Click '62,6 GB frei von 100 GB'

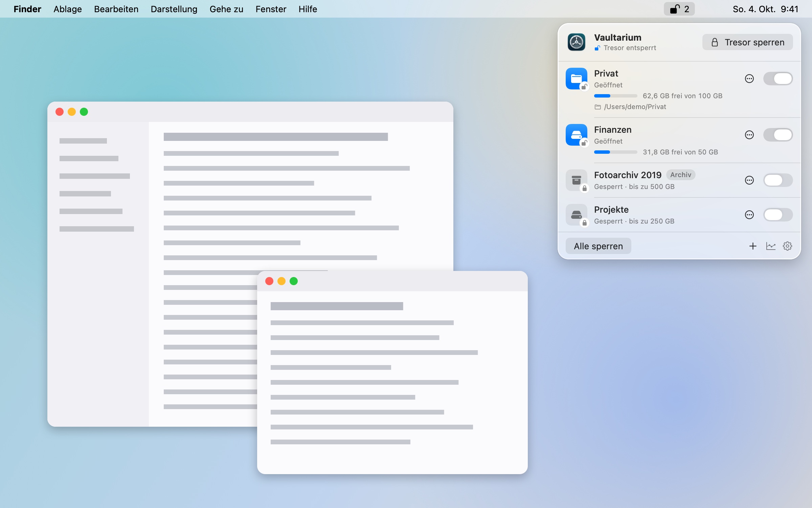[682, 96]
